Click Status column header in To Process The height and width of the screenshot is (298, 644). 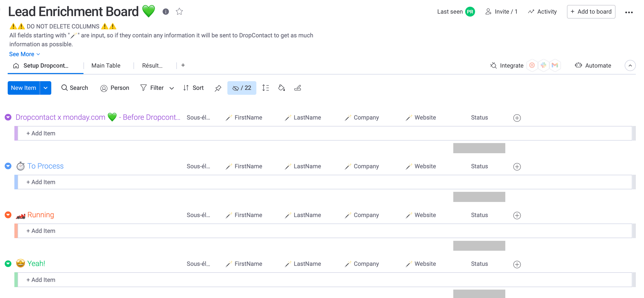(479, 166)
